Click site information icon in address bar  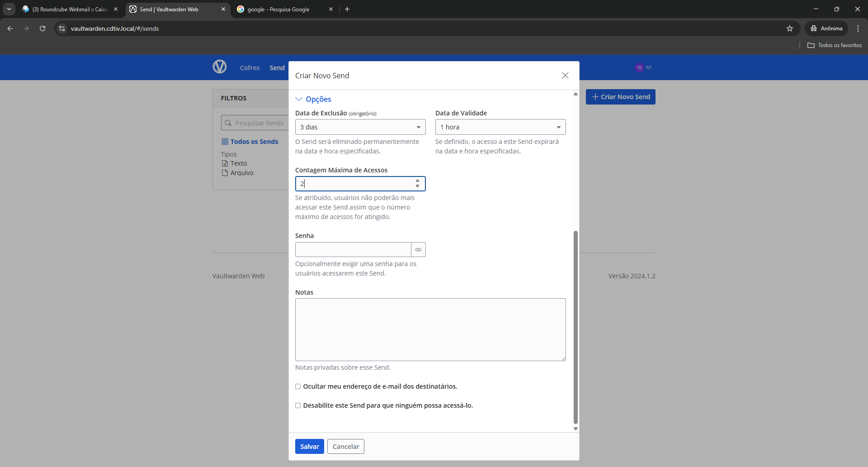tap(62, 29)
